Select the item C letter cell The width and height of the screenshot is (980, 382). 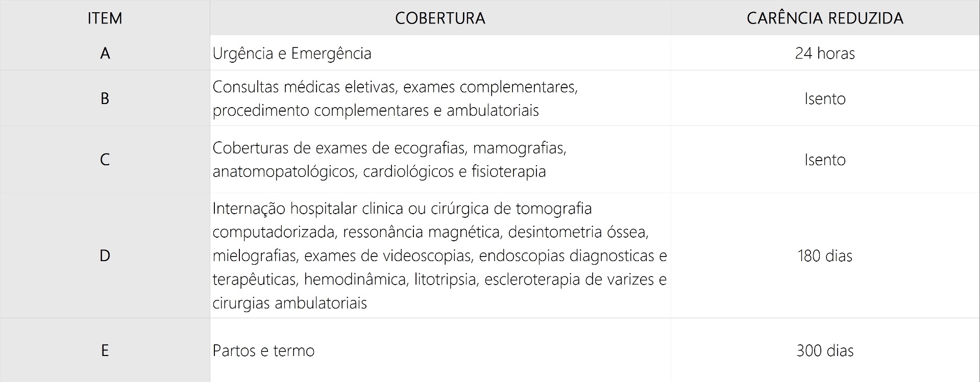click(x=105, y=160)
